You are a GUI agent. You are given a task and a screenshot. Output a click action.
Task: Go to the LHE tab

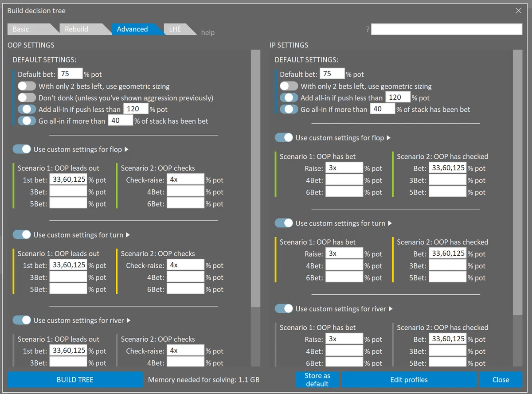(179, 29)
